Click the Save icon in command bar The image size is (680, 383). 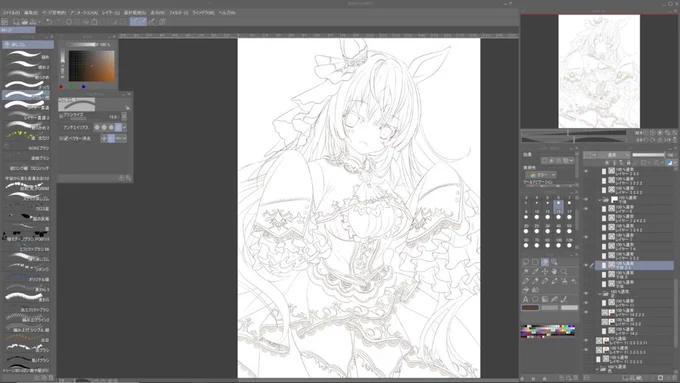(33, 22)
